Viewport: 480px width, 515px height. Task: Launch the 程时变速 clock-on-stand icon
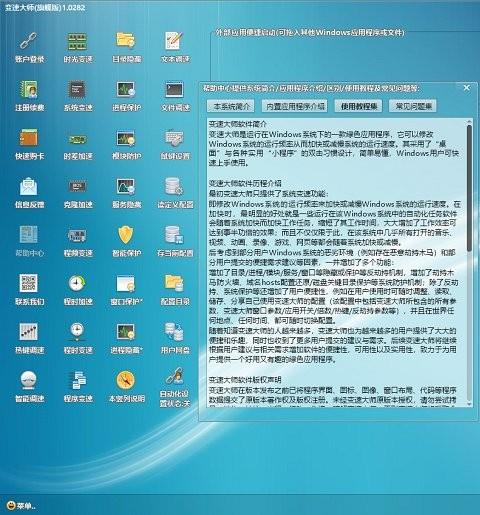point(78,332)
